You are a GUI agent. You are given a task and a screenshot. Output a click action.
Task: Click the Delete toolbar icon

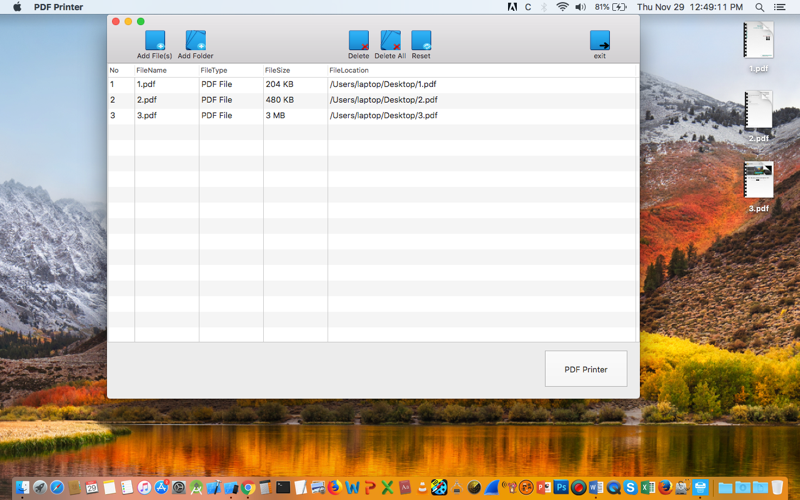click(359, 40)
